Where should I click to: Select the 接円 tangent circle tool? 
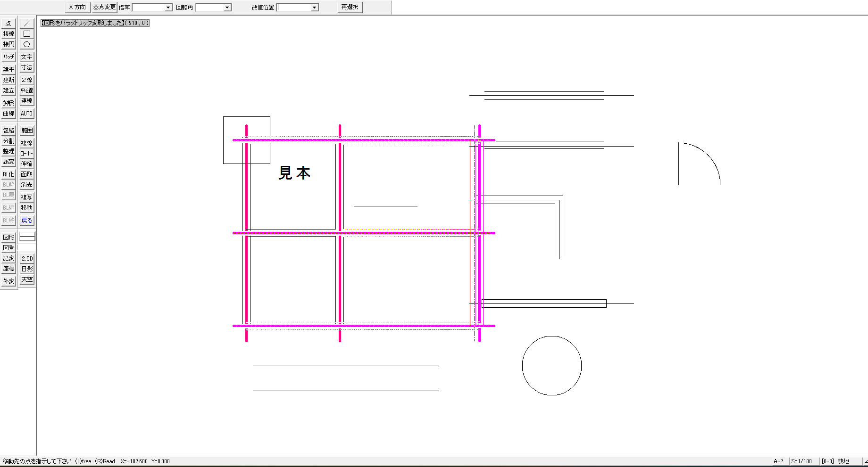8,44
